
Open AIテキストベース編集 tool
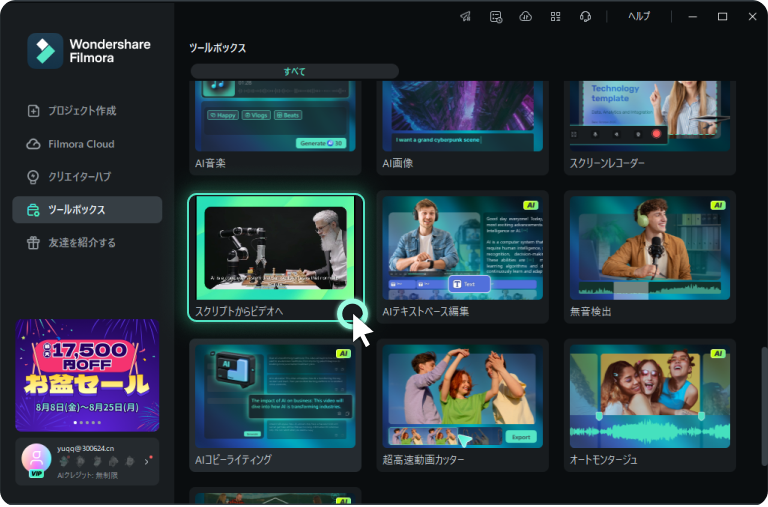click(x=462, y=257)
